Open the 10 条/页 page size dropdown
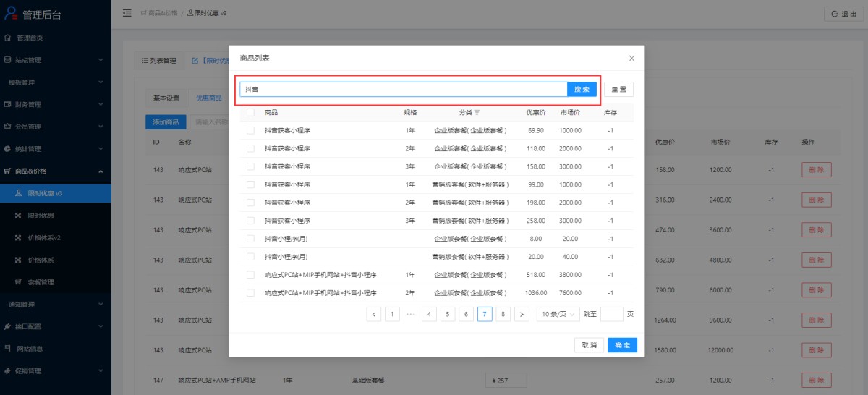868x395 pixels. tap(558, 314)
